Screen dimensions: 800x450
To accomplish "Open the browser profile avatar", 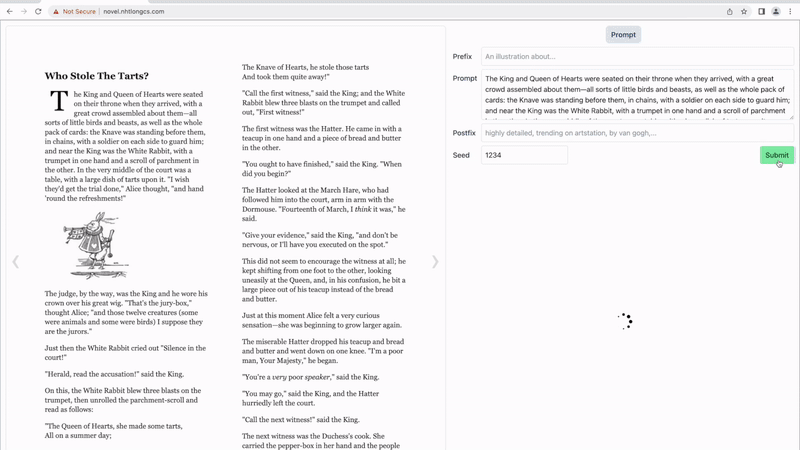I will 776,11.
